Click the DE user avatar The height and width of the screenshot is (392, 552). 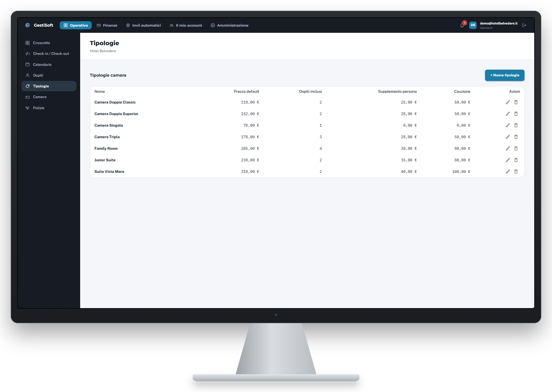[473, 25]
